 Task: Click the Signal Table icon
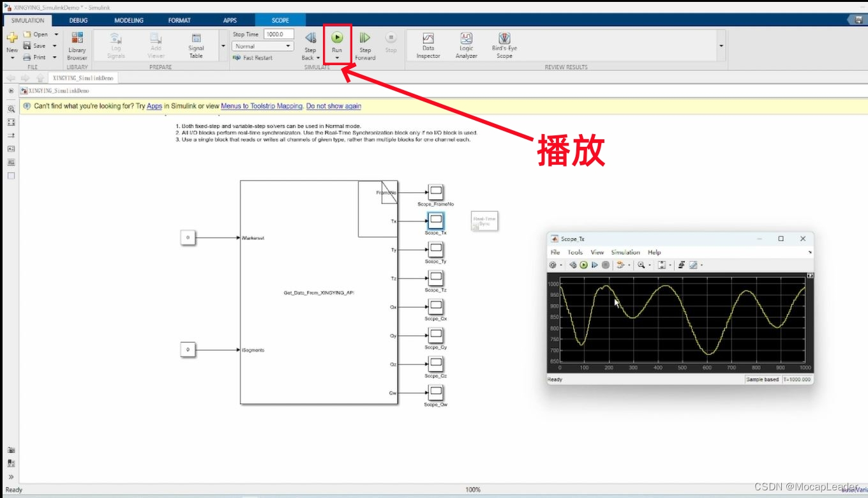[196, 38]
